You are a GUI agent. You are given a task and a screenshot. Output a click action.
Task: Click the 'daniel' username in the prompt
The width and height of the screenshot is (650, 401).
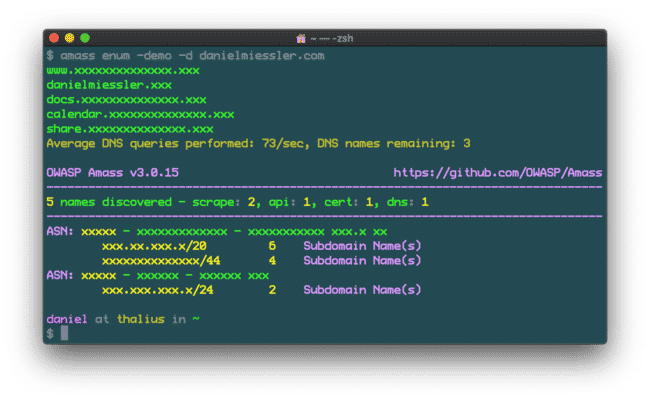click(67, 319)
